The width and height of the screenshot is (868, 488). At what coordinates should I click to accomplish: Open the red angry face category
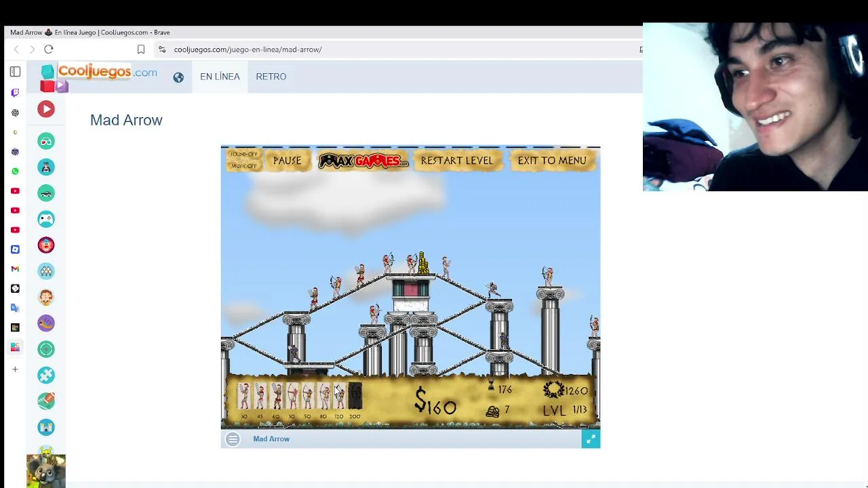tap(46, 245)
